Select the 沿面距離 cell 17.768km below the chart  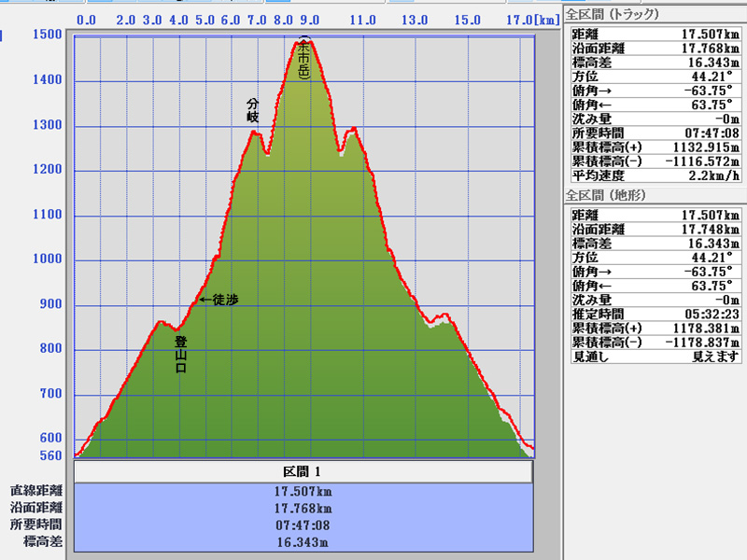click(303, 508)
